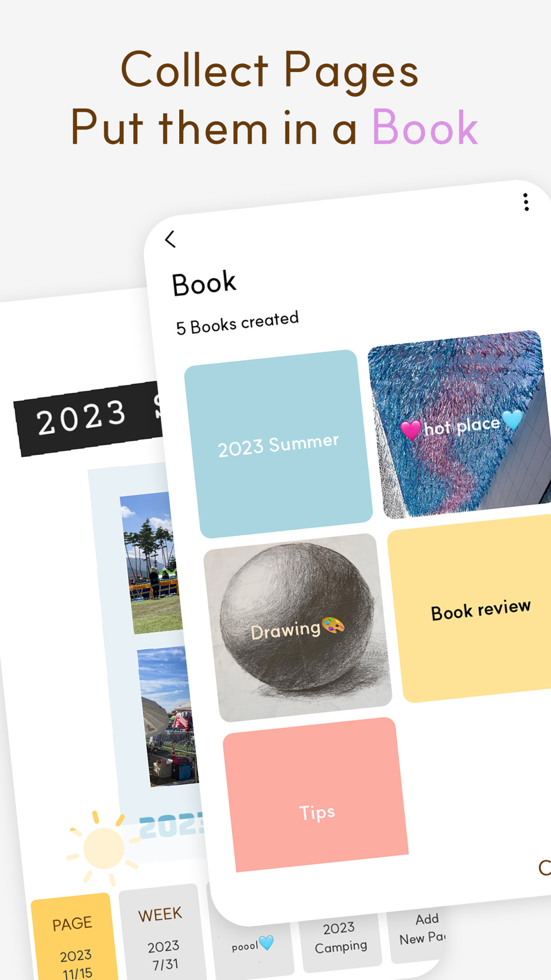This screenshot has width=551, height=980.
Task: Open the 2023 Summer book
Action: [278, 444]
